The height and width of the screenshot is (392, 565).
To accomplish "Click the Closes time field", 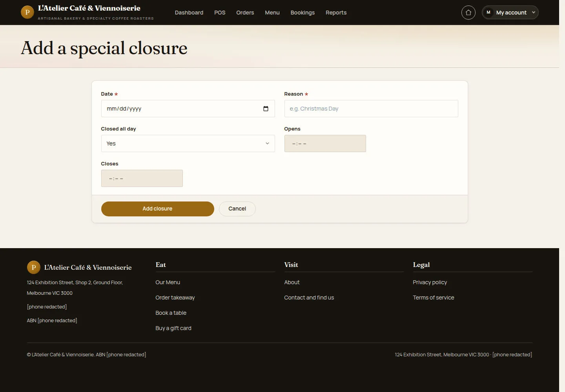I will click(142, 178).
